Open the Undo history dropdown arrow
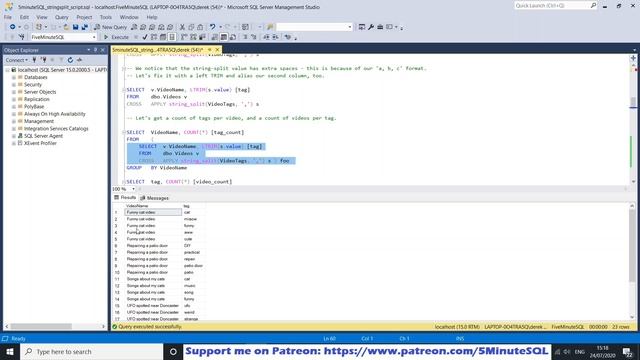 [220, 27]
